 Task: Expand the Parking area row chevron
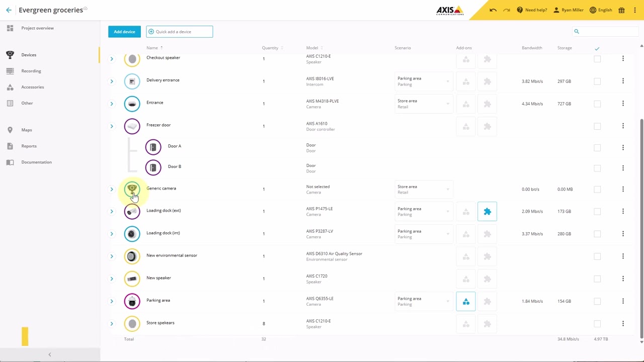click(112, 301)
